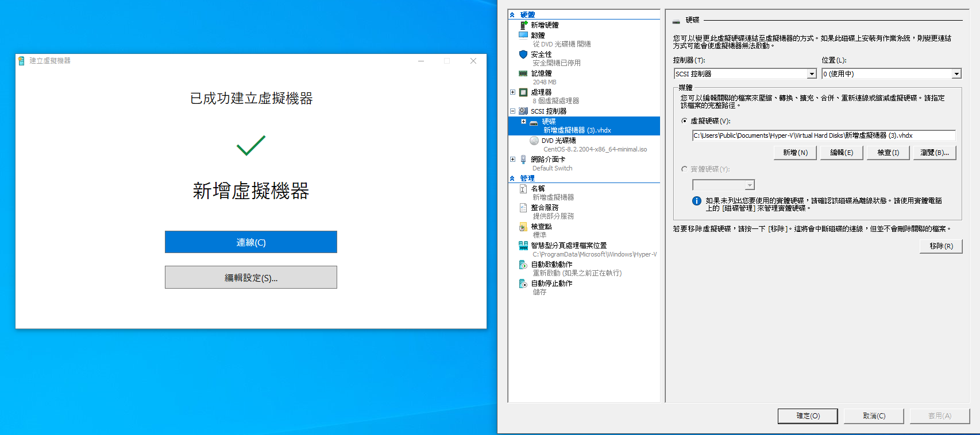980x435 pixels.
Task: Collapse the 硬體 section header
Action: pyautogui.click(x=512, y=15)
